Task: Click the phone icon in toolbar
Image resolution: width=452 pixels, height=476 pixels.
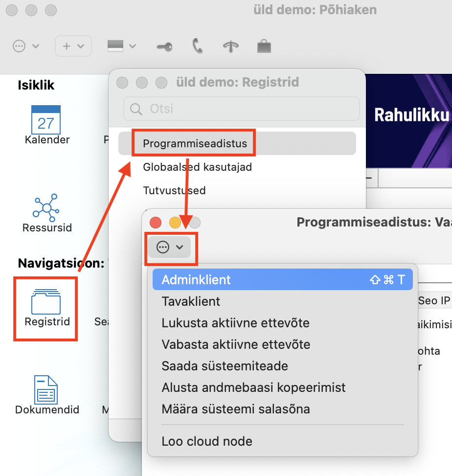Action: 197,46
